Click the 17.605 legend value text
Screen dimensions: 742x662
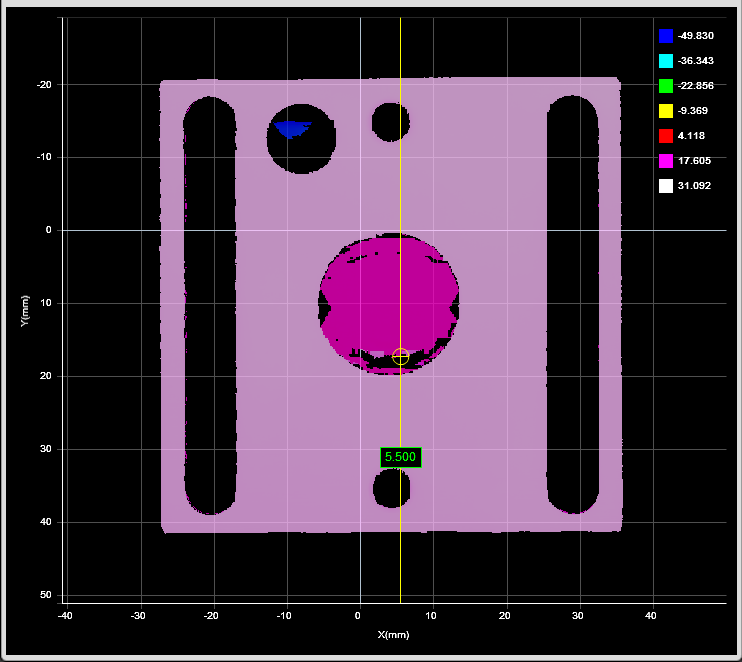click(x=694, y=161)
